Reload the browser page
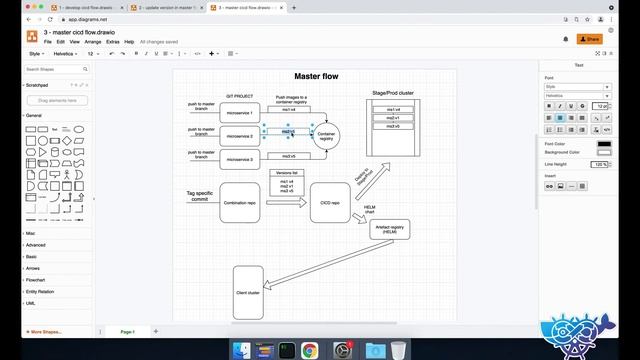 pos(50,19)
